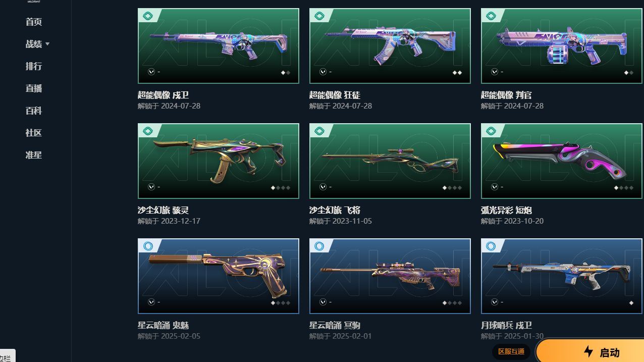Open 超能偶像 狂徒 skin title

point(335,95)
